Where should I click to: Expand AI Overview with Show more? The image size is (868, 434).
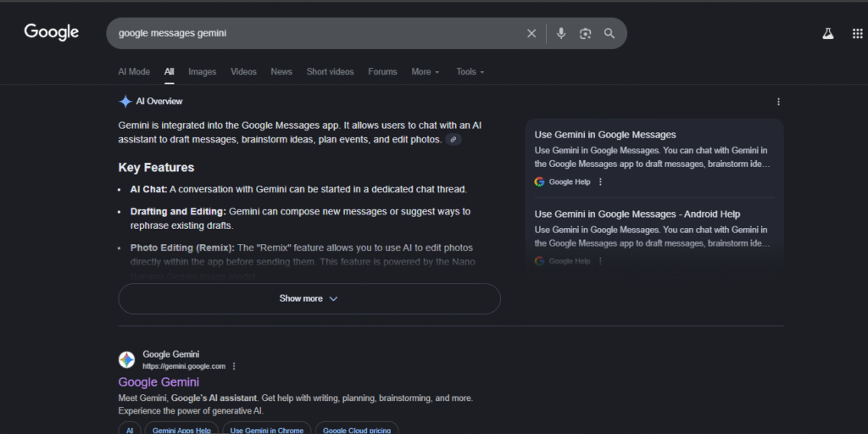309,299
